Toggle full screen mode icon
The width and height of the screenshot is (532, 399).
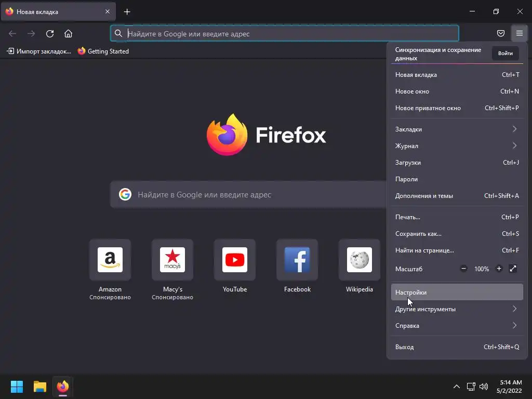(513, 269)
